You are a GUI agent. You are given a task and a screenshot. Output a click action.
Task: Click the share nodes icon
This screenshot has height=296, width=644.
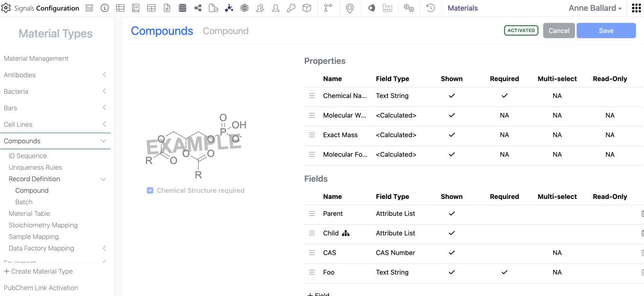coord(198,8)
